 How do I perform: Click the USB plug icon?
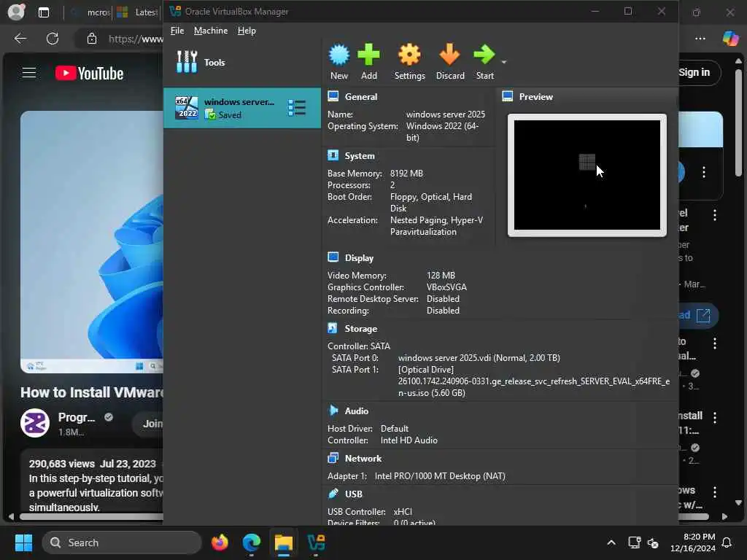pos(333,494)
